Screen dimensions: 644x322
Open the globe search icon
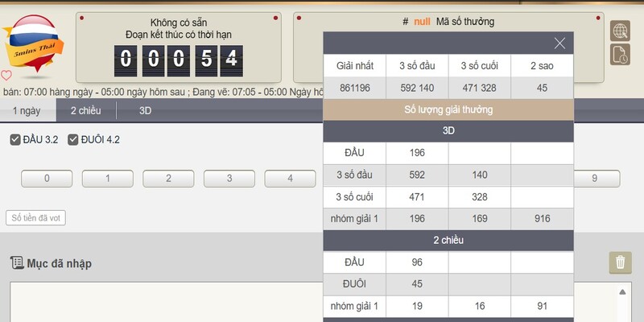[x=620, y=31]
